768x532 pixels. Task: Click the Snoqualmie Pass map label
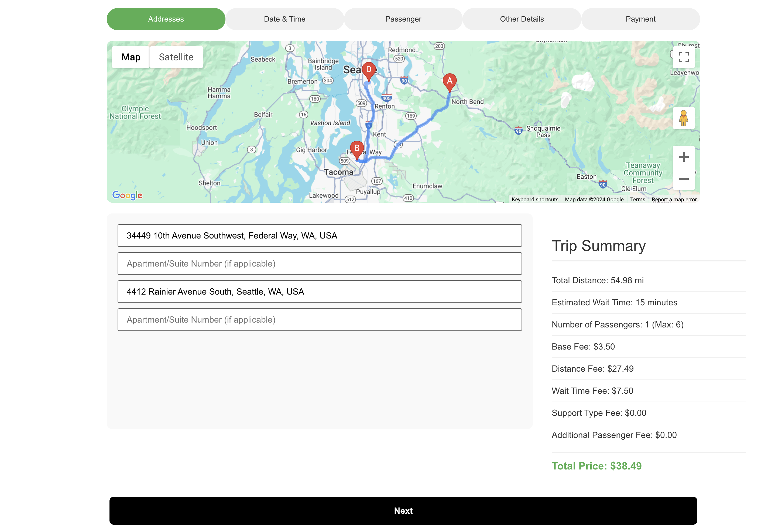point(543,132)
